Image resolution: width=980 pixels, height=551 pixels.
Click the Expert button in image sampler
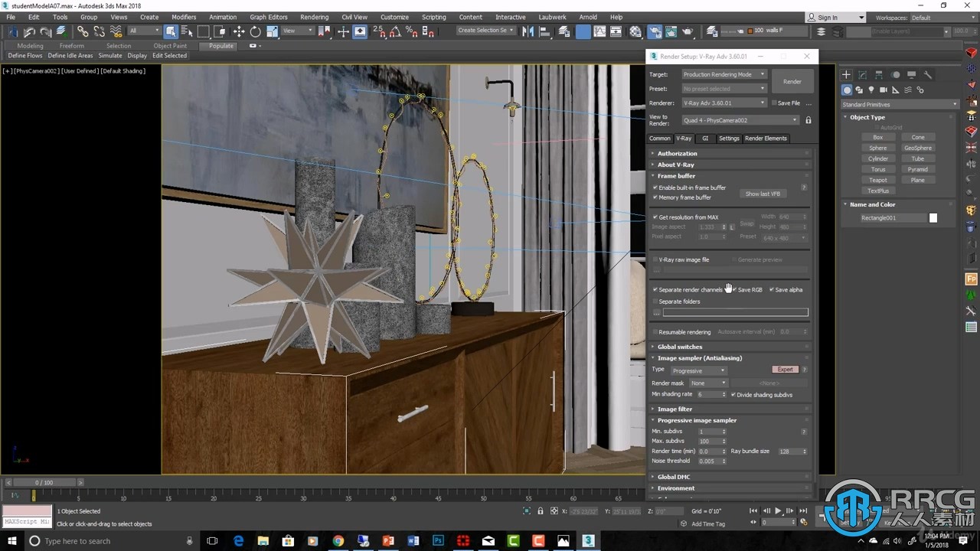click(x=786, y=370)
